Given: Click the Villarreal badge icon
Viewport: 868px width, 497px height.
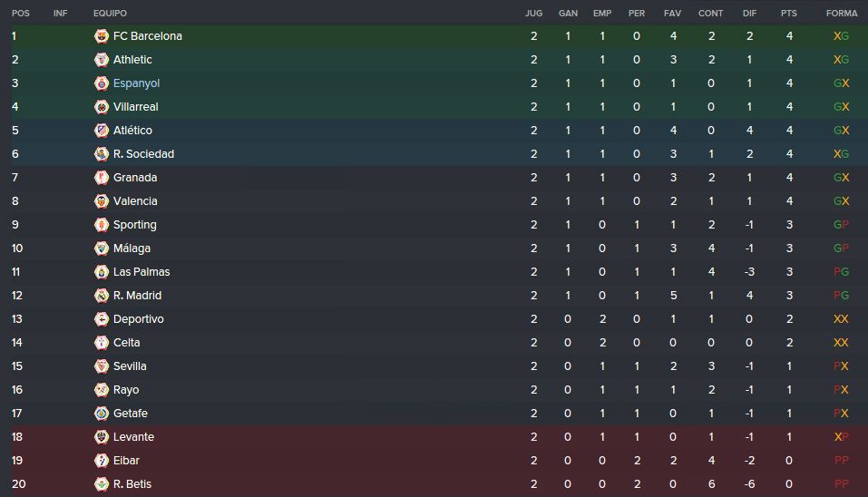Looking at the screenshot, I should 102,107.
